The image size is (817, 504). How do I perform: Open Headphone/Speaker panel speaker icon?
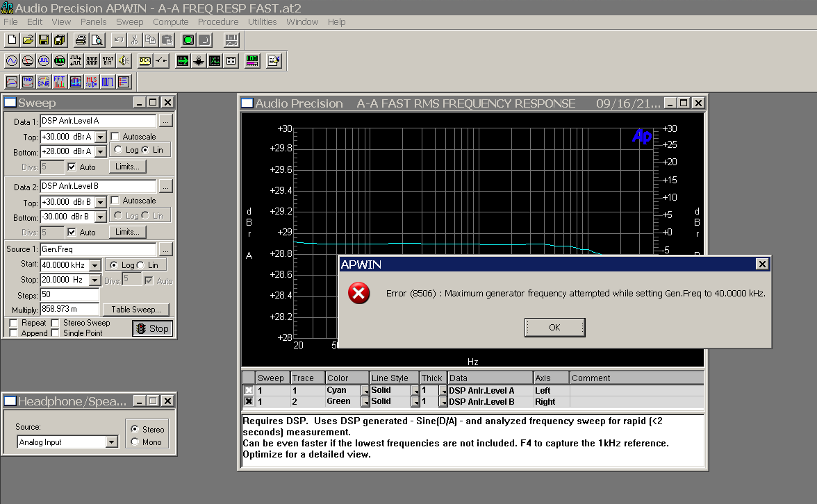point(124,61)
